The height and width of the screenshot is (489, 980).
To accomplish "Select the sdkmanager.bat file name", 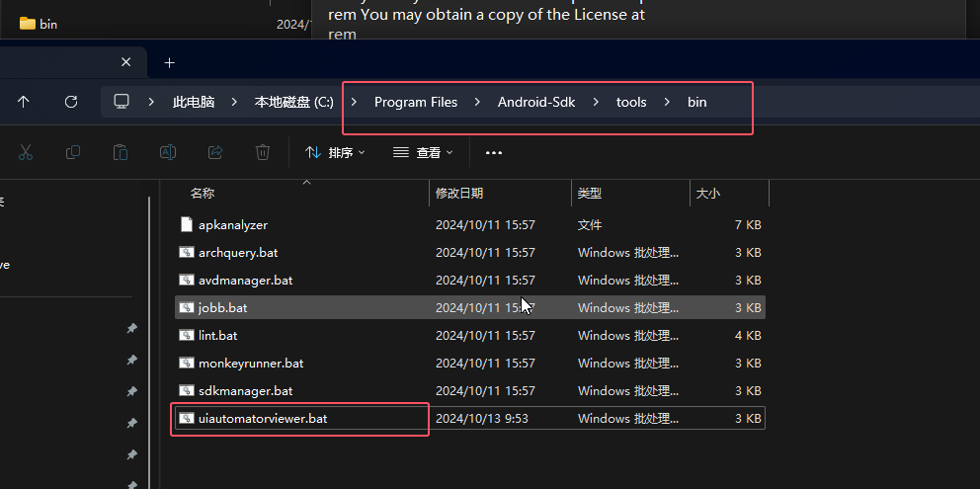I will (246, 391).
